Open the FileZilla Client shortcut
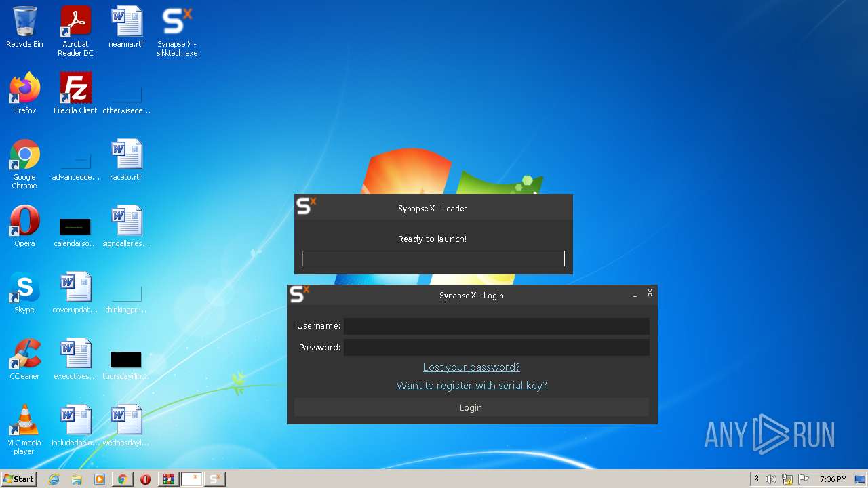868x488 pixels. click(75, 94)
